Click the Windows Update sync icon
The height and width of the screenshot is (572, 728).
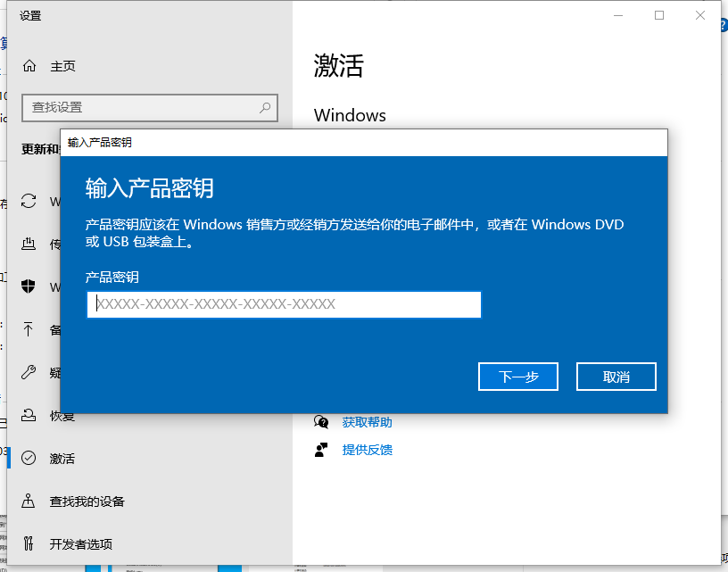(x=29, y=201)
